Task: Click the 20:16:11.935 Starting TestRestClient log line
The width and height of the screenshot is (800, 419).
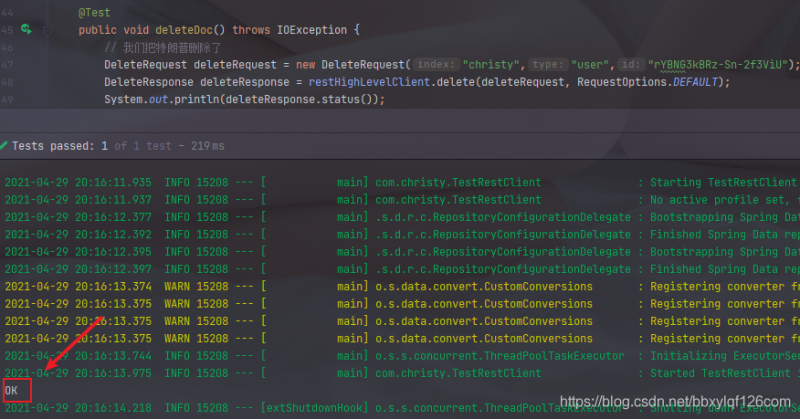Action: [x=402, y=182]
